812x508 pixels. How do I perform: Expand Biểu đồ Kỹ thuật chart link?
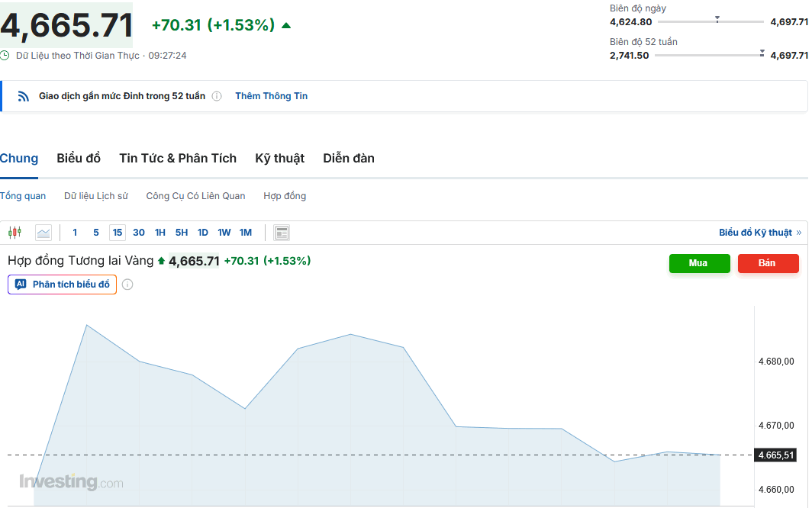[759, 233]
